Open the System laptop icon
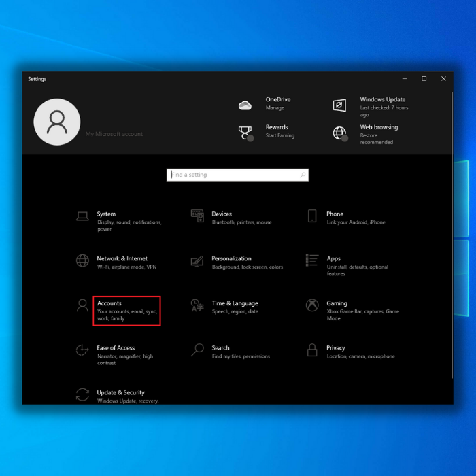The height and width of the screenshot is (476, 476). point(82,216)
